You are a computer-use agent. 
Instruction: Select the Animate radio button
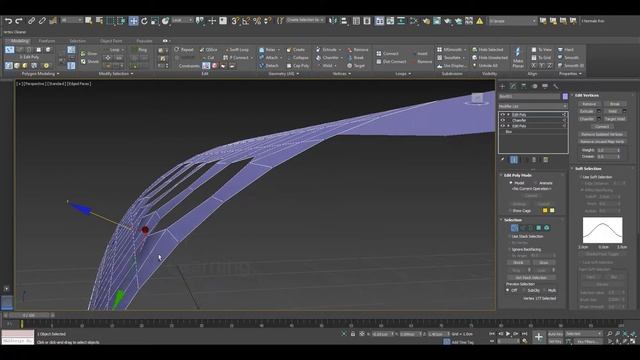point(536,183)
